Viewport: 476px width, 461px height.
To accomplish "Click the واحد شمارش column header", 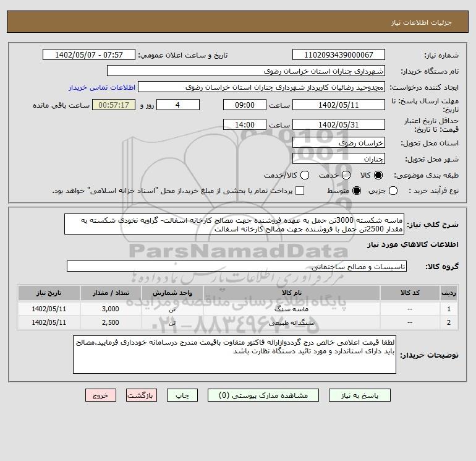I will coord(172,293).
